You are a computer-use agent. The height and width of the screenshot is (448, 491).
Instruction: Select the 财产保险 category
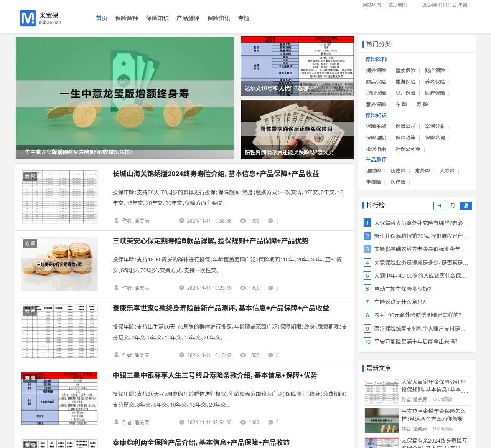tap(435, 70)
